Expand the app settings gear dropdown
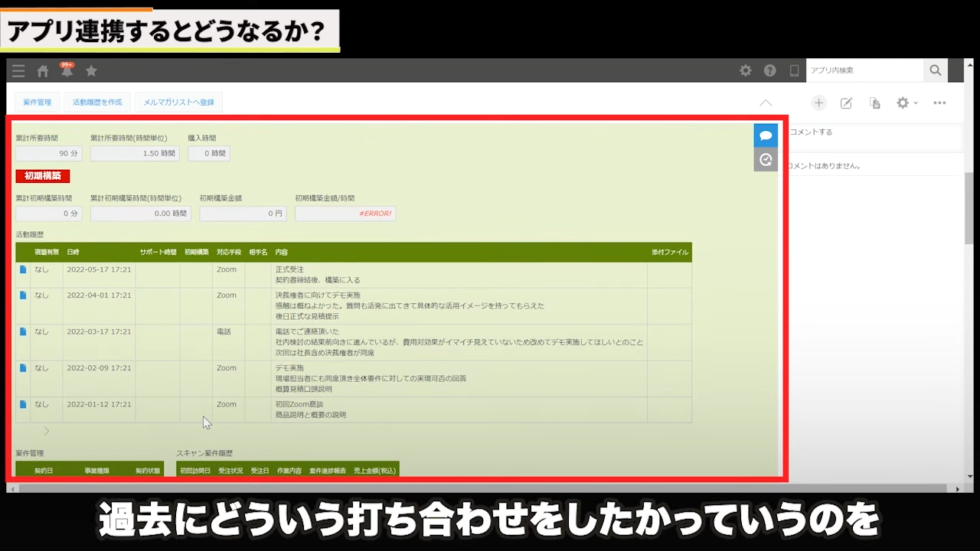This screenshot has height=551, width=980. pyautogui.click(x=906, y=103)
